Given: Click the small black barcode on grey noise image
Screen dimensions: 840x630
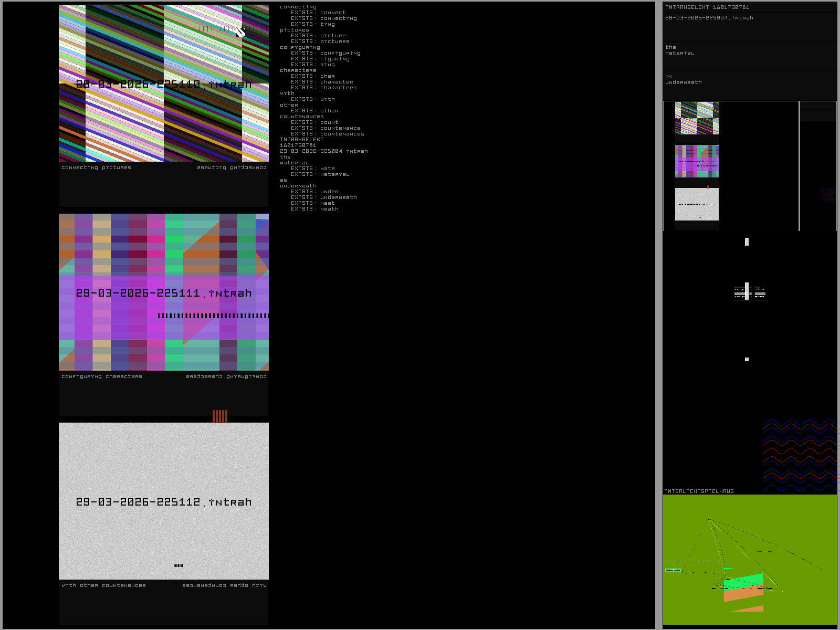Looking at the screenshot, I should (178, 565).
